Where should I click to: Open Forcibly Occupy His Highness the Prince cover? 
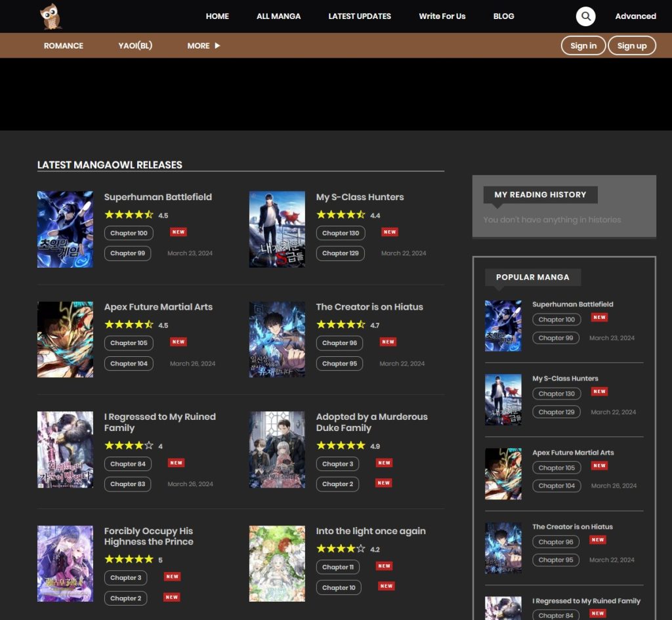point(65,564)
